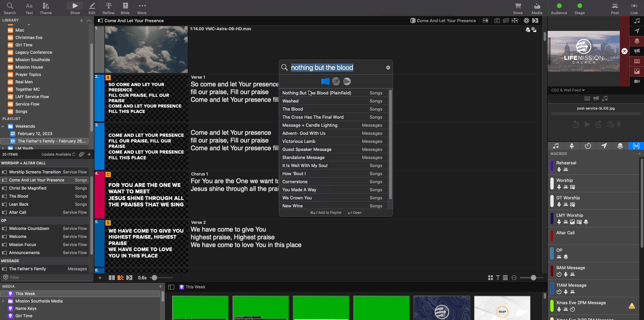Viewport: 644px width, 320px height.
Task: Click the playlist attachment paperclip icon
Action: click(x=82, y=154)
